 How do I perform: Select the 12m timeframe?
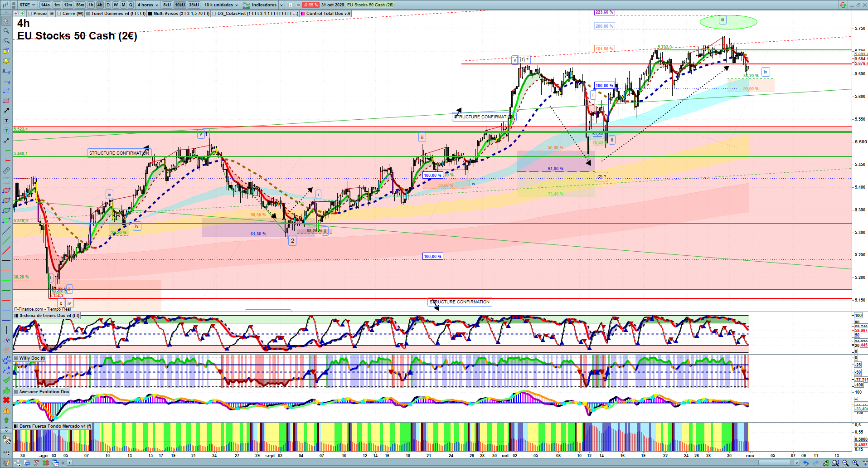point(68,5)
